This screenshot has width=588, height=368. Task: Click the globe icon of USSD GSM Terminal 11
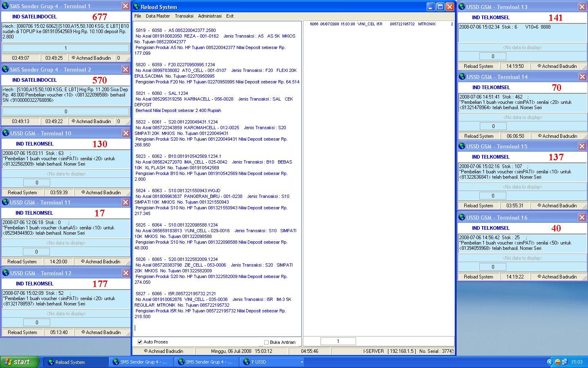pos(6,202)
